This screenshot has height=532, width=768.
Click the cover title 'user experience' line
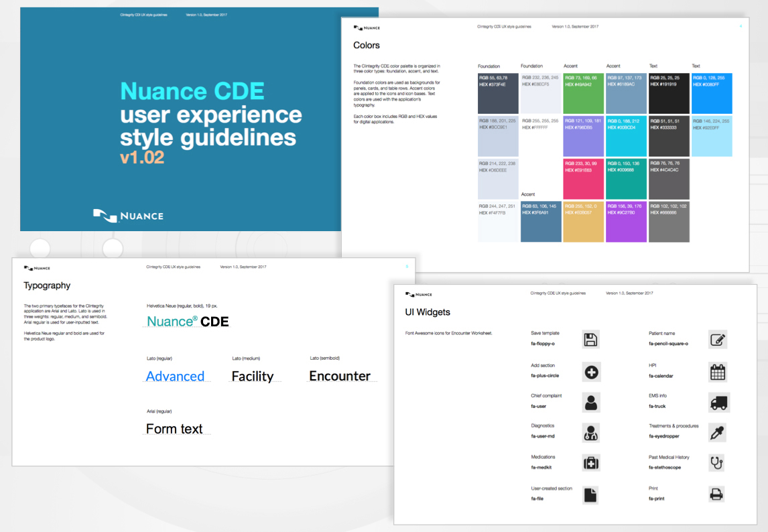[x=211, y=115]
